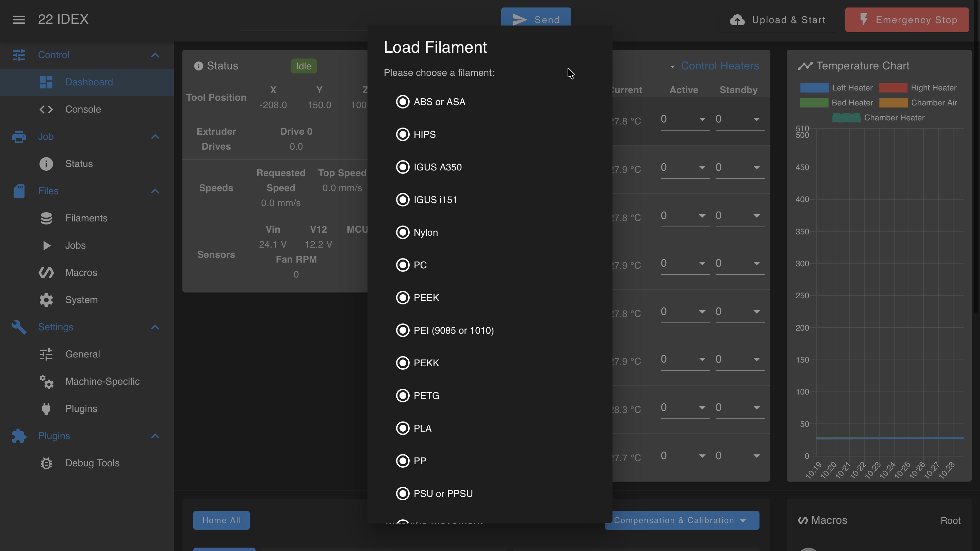The image size is (980, 551).
Task: Open Compensation & Calibration dropdown
Action: pyautogui.click(x=682, y=521)
